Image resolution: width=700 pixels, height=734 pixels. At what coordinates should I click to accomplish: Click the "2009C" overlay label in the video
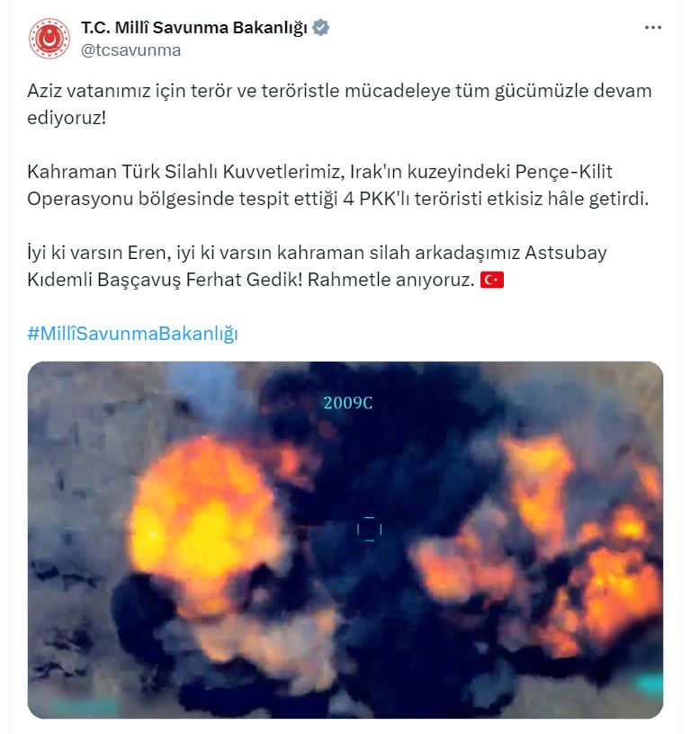(348, 403)
